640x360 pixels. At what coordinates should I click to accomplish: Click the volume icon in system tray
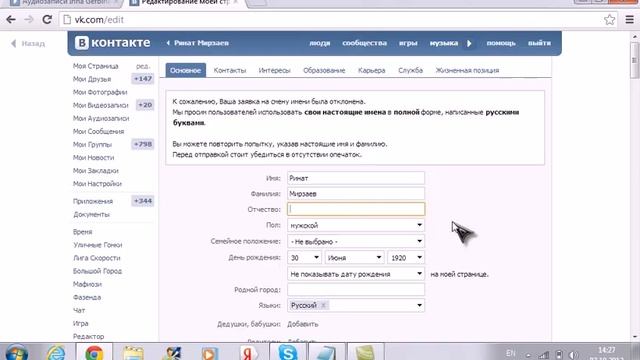[x=573, y=355]
